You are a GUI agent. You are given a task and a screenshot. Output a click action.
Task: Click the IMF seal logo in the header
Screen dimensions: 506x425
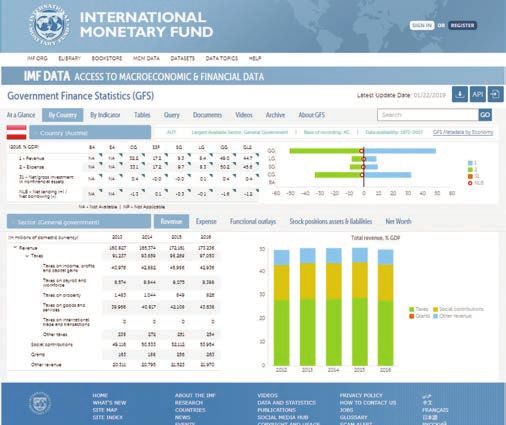(49, 25)
